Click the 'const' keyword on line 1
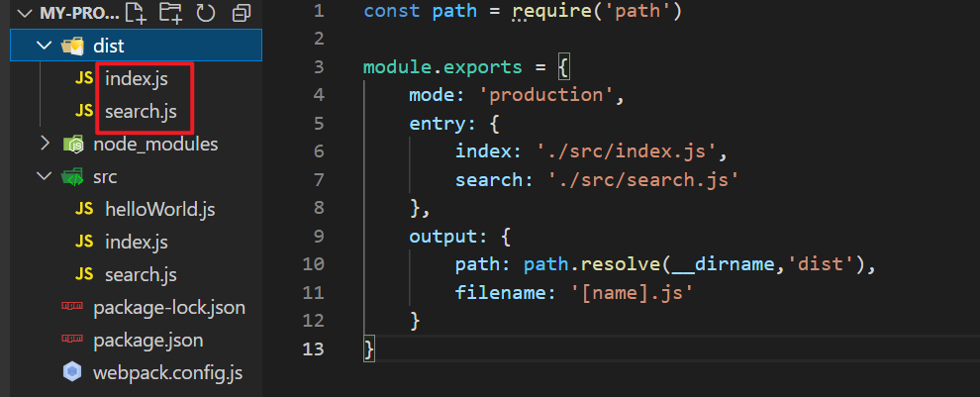 tap(392, 12)
